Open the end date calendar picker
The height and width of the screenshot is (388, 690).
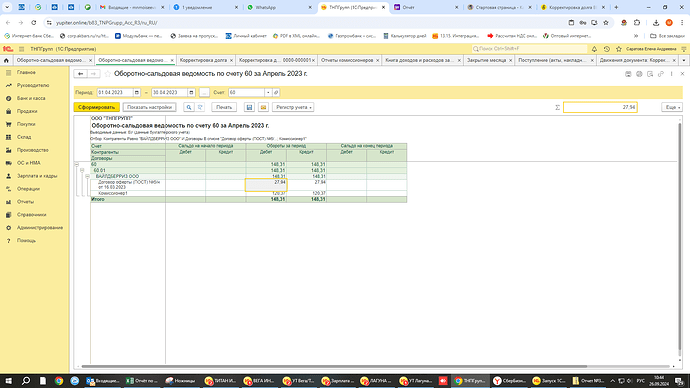191,92
